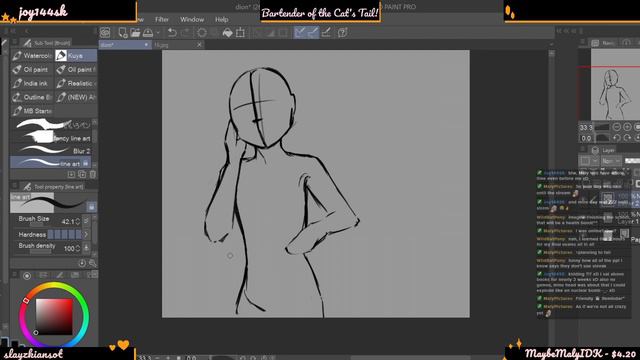Image resolution: width=640 pixels, height=360 pixels.
Task: Click Navigator zoom in plus icon
Action: 627,127
